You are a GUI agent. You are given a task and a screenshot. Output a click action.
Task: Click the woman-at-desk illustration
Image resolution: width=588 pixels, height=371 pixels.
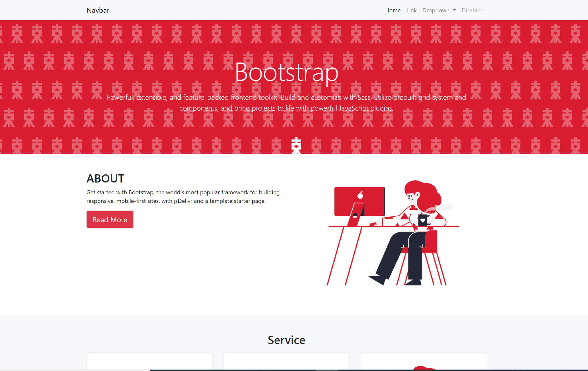(x=393, y=233)
